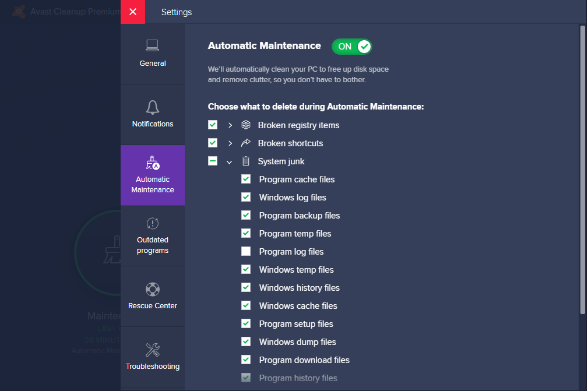
Task: Open the General settings laptop icon
Action: 152,45
